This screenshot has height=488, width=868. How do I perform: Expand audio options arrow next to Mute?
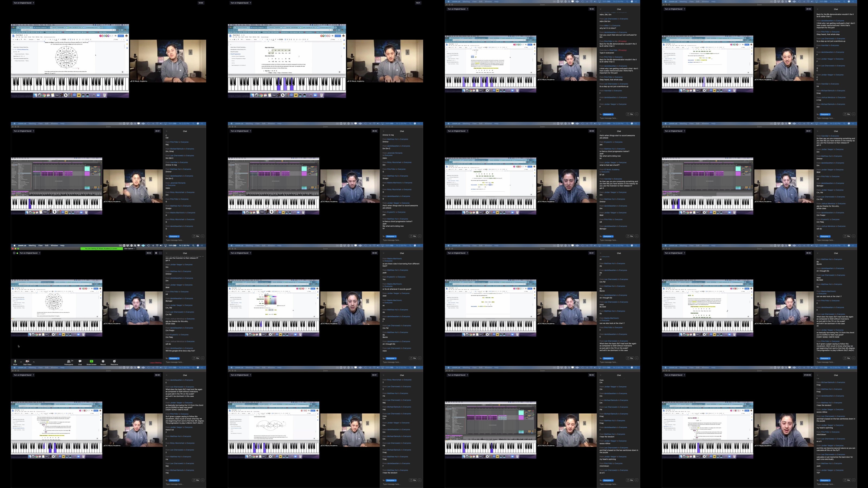click(x=21, y=362)
